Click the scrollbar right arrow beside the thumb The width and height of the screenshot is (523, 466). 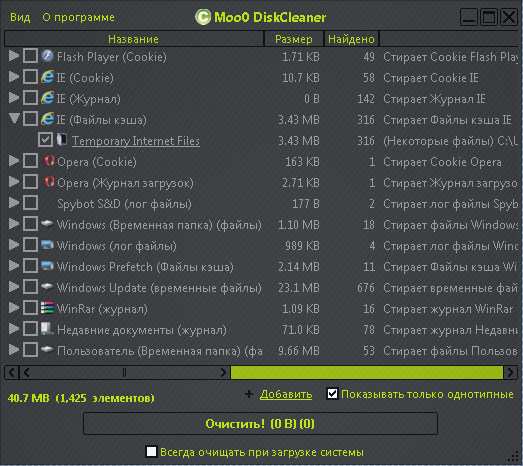(x=223, y=372)
